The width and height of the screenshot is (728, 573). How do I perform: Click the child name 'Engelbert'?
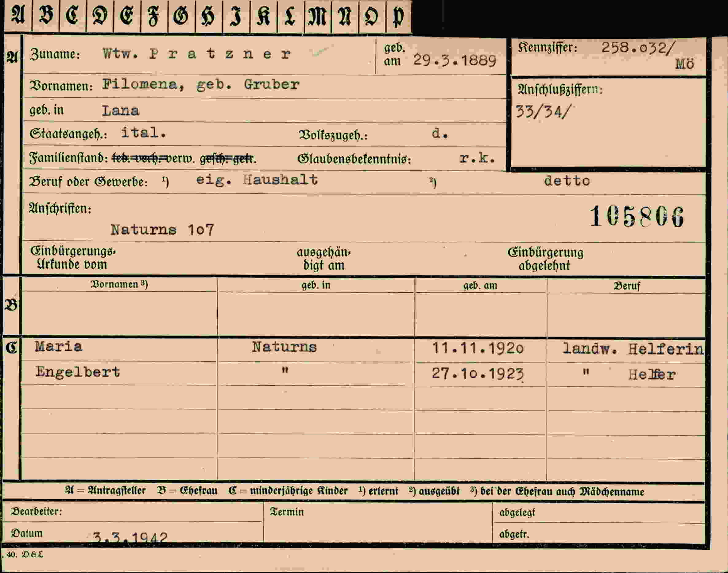[77, 372]
